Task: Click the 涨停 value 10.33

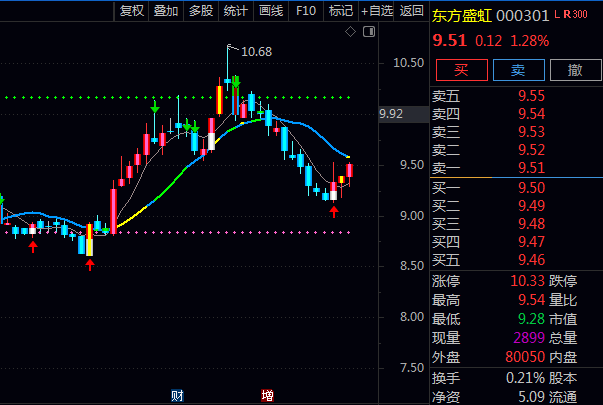Action: tap(528, 281)
